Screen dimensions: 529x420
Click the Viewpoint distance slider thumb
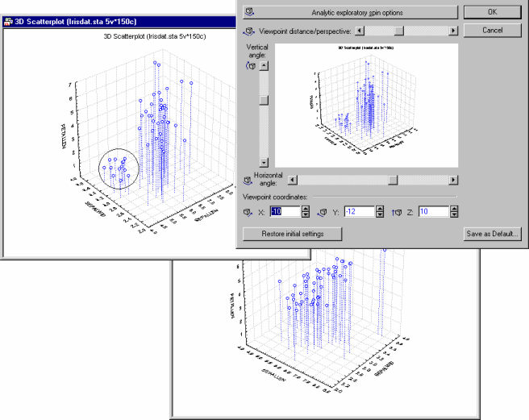click(x=399, y=31)
